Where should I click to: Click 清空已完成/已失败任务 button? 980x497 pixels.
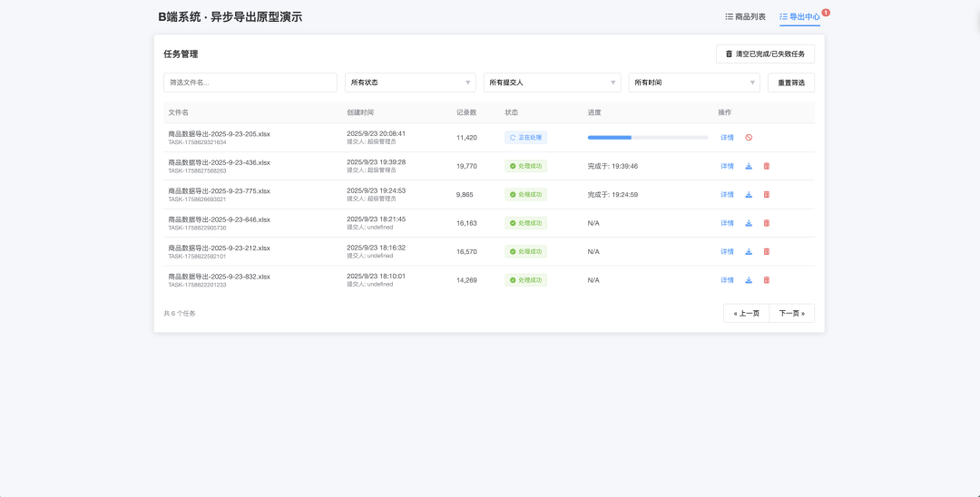point(765,54)
